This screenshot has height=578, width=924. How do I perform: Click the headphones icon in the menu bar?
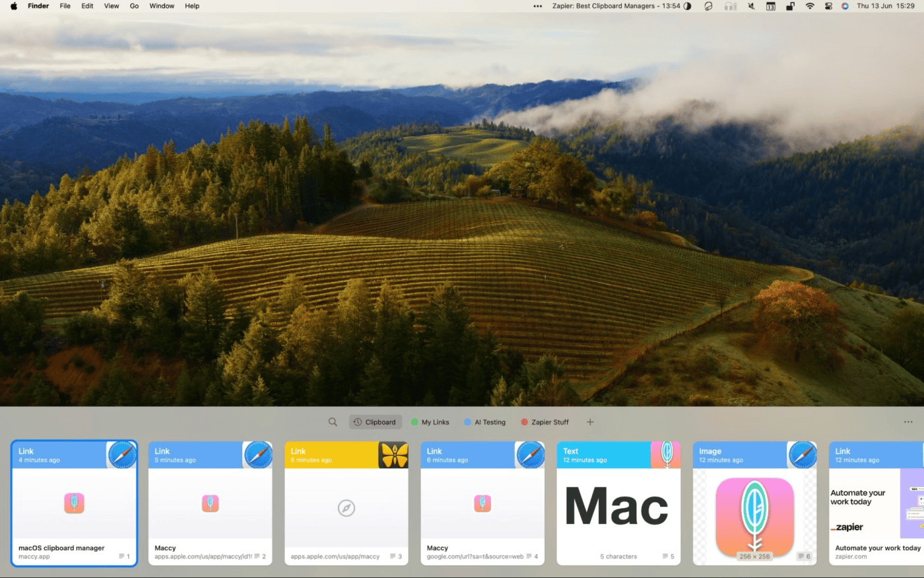pyautogui.click(x=729, y=6)
